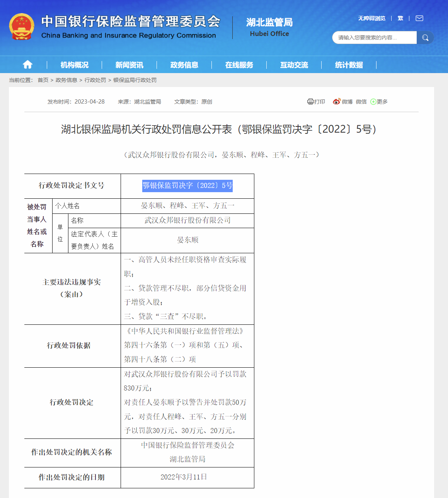Open 政务信息 breadcrumb link
Image resolution: width=448 pixels, height=498 pixels.
[66, 80]
